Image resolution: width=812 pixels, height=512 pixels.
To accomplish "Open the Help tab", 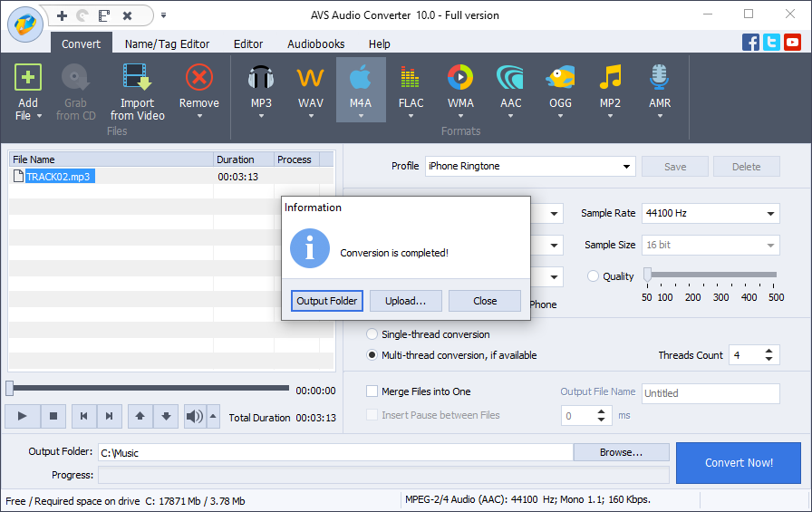I will point(380,44).
